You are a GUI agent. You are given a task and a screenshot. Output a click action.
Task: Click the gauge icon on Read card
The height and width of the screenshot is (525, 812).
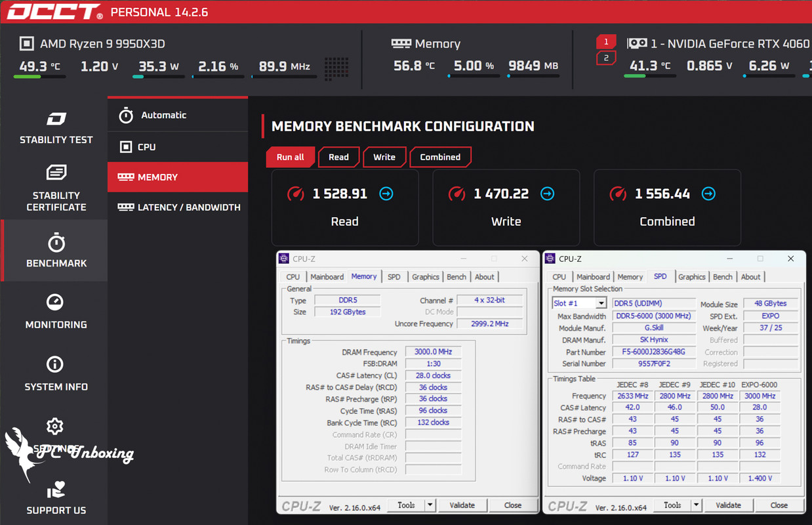point(296,194)
